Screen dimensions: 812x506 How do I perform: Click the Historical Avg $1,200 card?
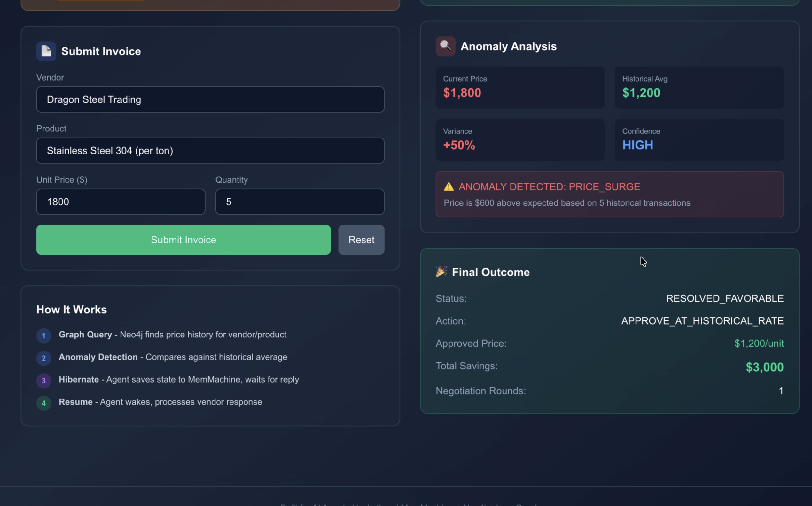pos(699,87)
